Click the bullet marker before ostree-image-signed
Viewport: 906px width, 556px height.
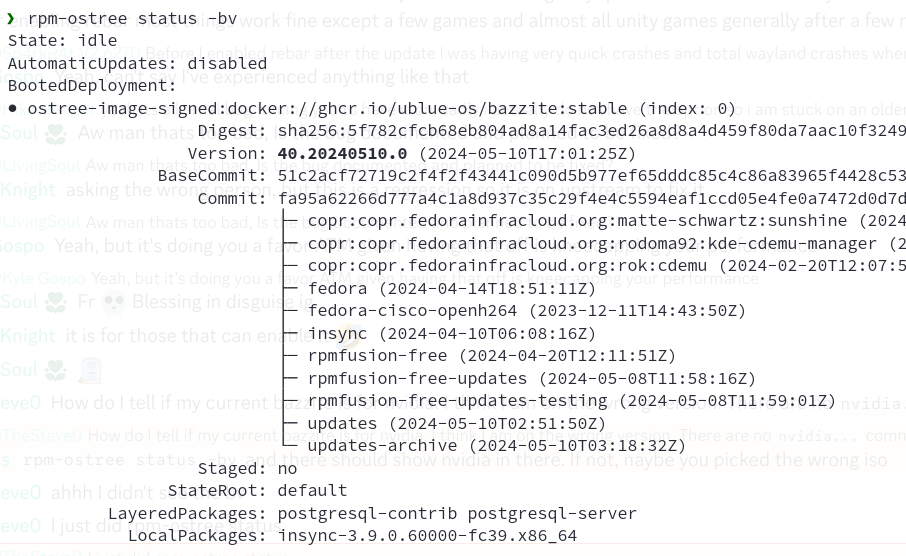(12, 109)
